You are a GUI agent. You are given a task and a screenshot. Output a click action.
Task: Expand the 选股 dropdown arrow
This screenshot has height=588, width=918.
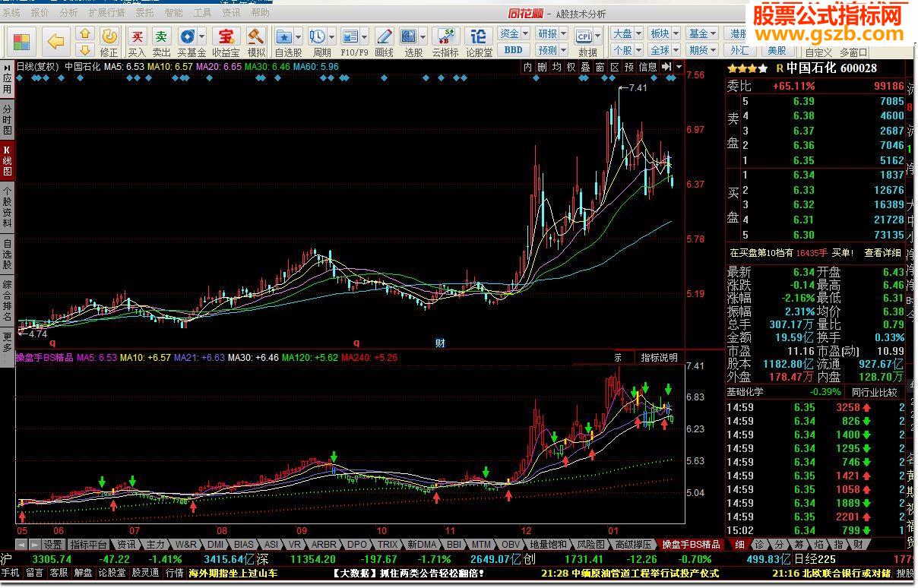423,36
